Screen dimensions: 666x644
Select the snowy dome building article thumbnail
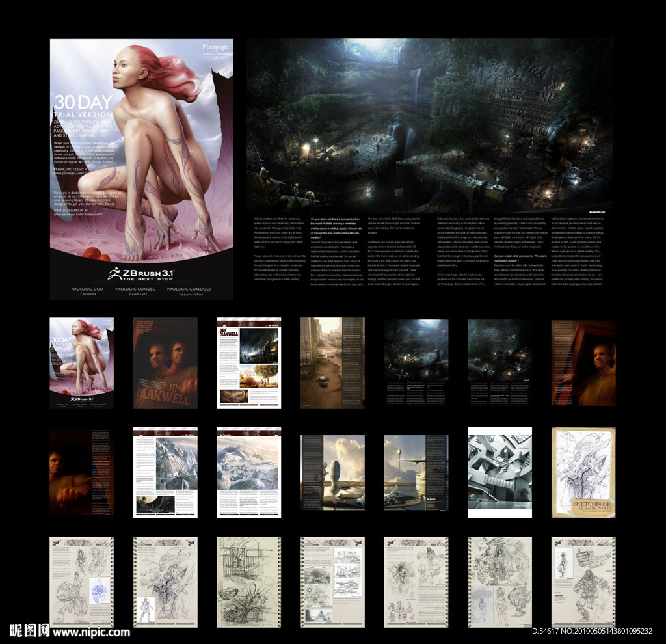[165, 472]
